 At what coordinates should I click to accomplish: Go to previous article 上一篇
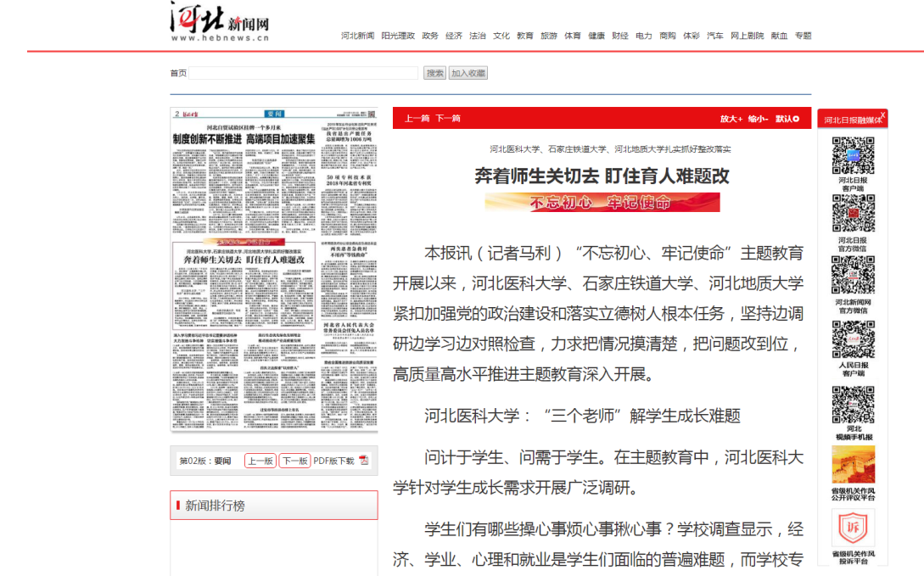(417, 119)
